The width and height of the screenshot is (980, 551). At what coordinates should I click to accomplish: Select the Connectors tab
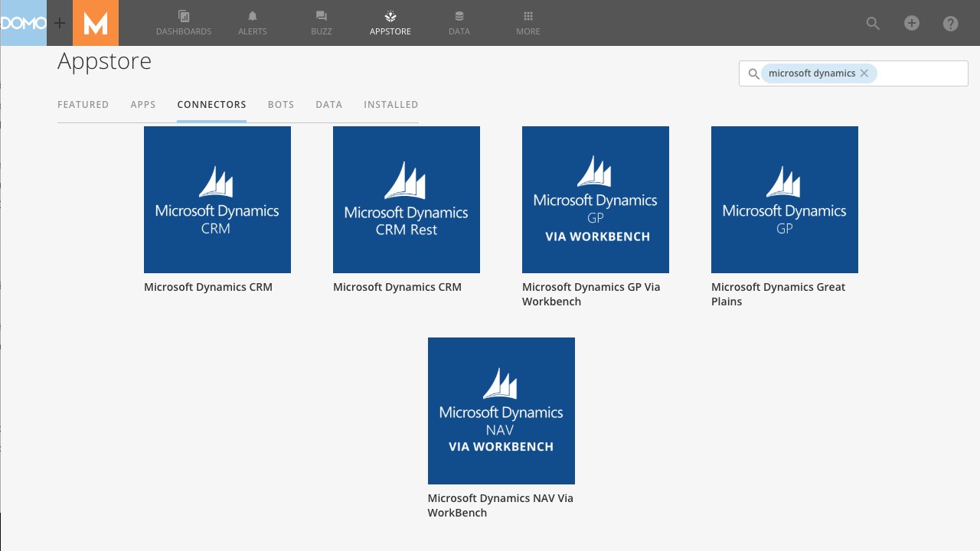211,105
